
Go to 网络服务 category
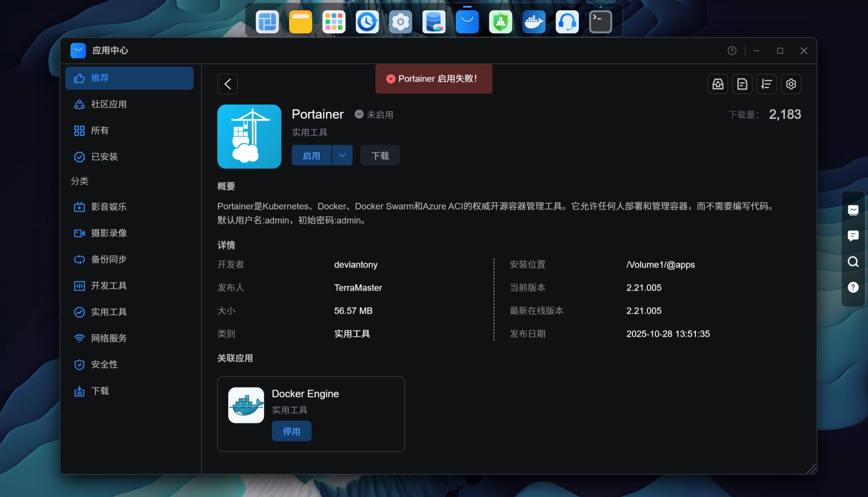109,338
